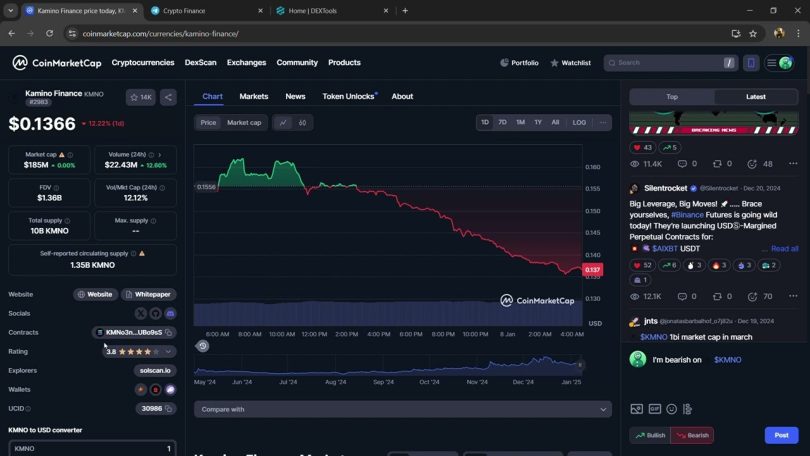Image resolution: width=810 pixels, height=456 pixels.
Task: Open Chrome three-dot menu
Action: coord(798,34)
